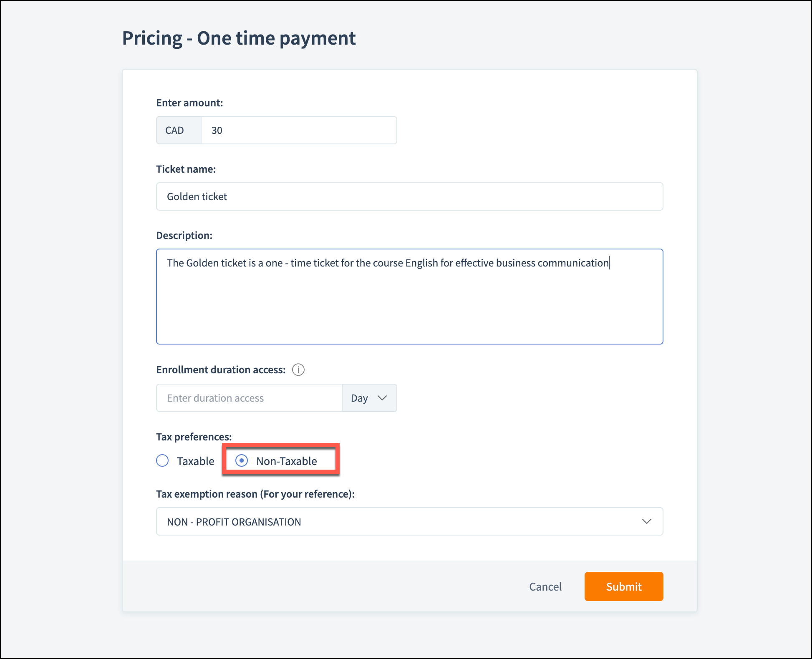Click the Enter amount label
812x659 pixels.
pos(189,103)
